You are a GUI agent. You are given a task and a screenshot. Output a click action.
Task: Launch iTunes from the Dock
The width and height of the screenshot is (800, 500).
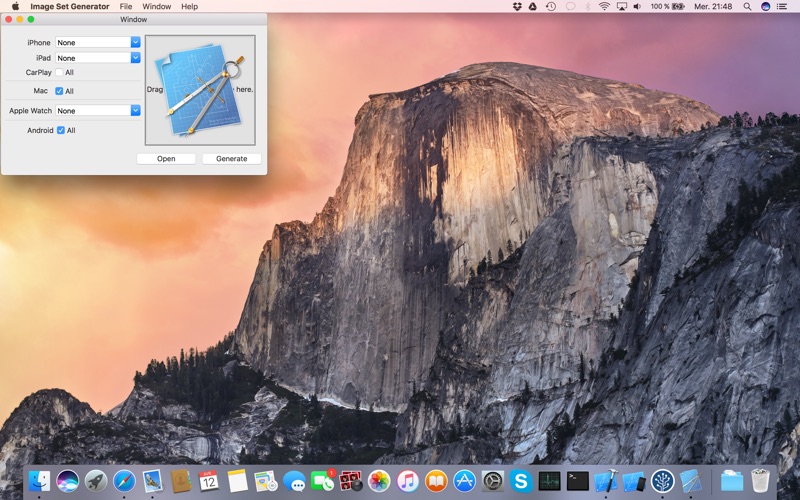click(408, 481)
